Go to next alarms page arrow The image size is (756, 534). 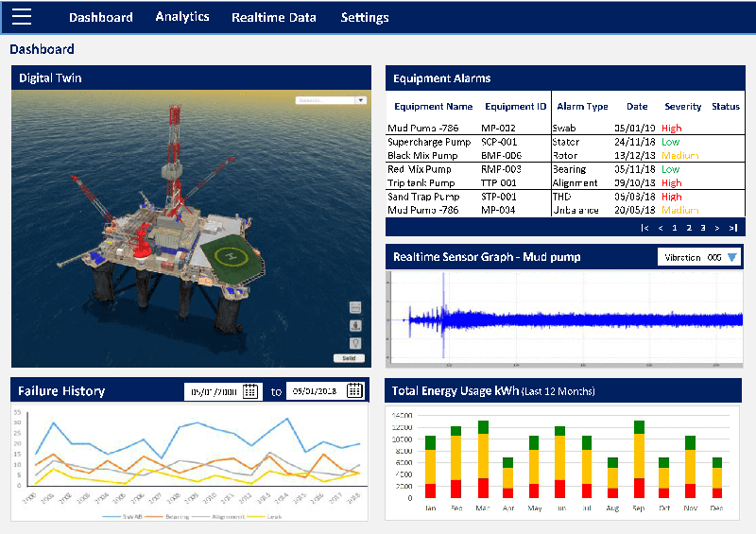(x=717, y=228)
